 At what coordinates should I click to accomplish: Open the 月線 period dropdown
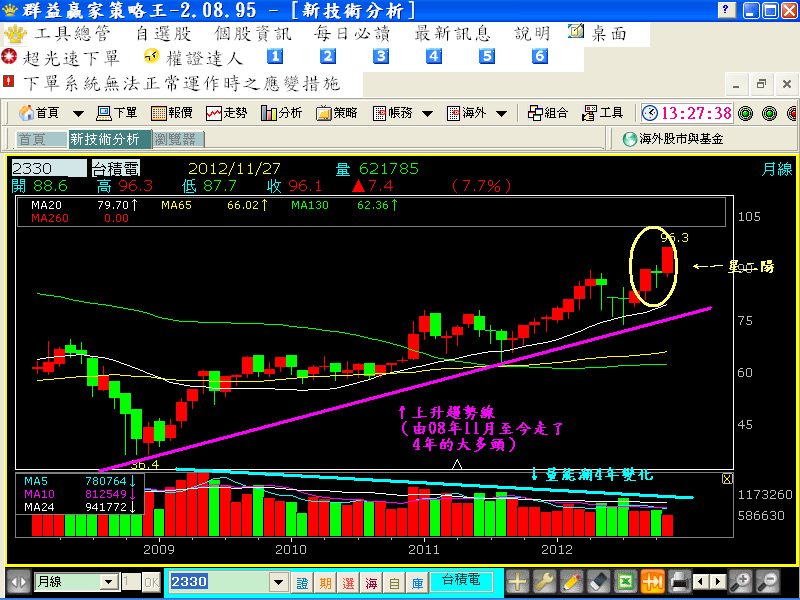coord(109,582)
